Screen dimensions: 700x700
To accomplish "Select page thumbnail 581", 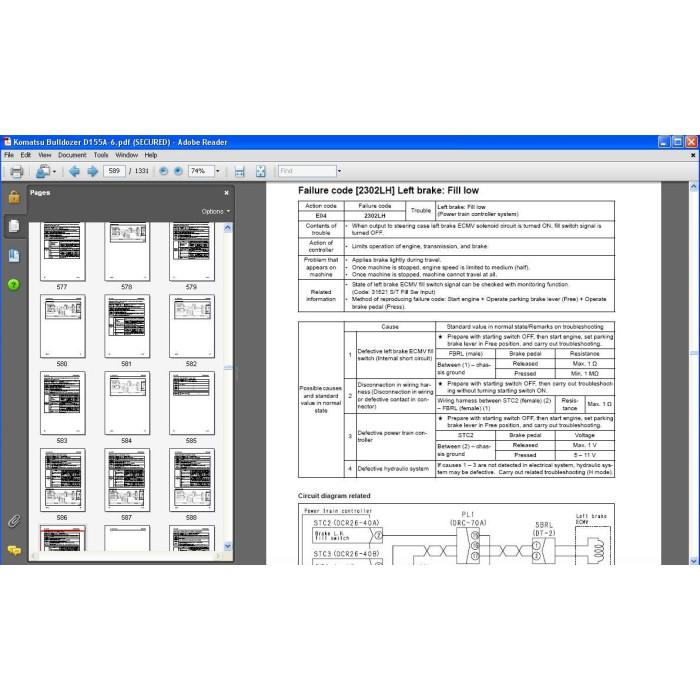I will (127, 326).
